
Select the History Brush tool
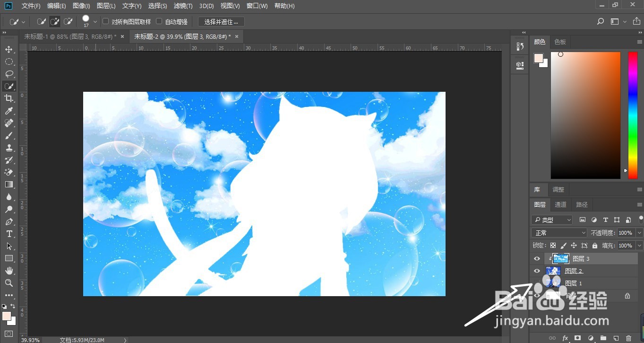pyautogui.click(x=9, y=160)
